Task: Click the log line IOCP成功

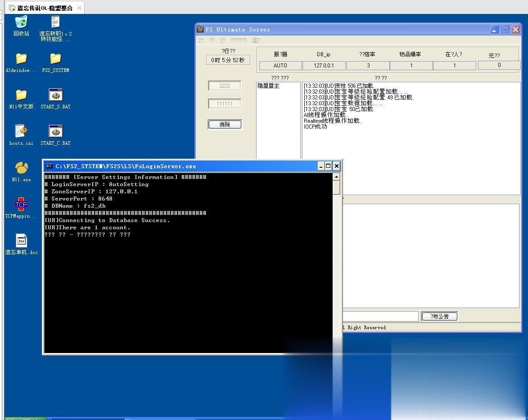Action: [x=315, y=127]
